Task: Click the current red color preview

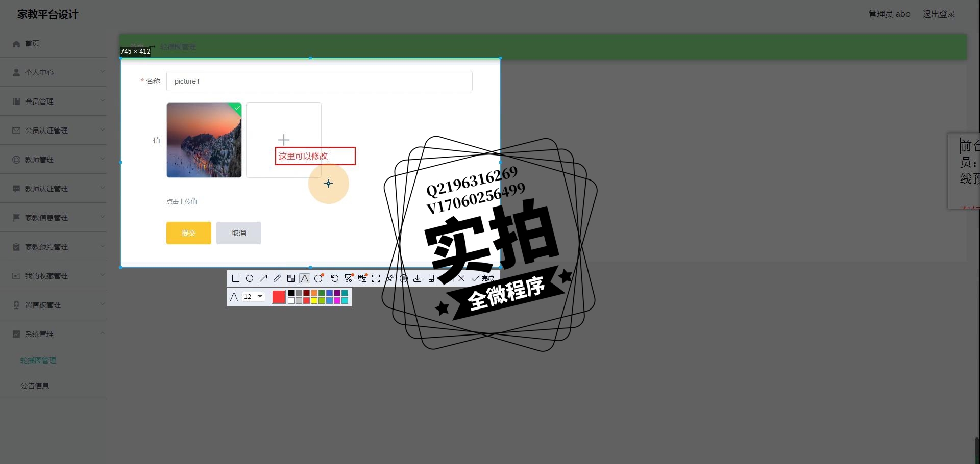Action: [279, 297]
